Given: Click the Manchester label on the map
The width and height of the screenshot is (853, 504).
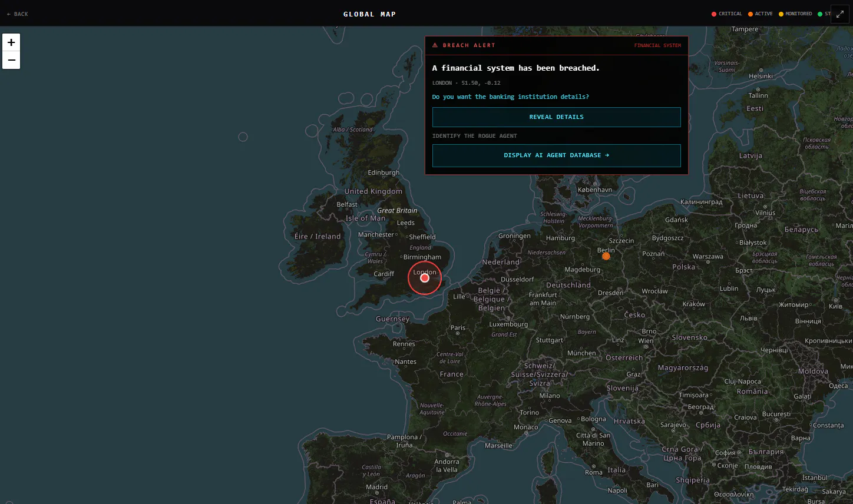Looking at the screenshot, I should coord(376,234).
